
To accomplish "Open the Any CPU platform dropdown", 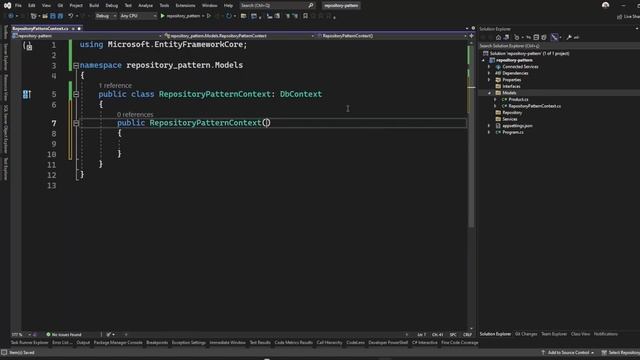I will click(x=138, y=16).
